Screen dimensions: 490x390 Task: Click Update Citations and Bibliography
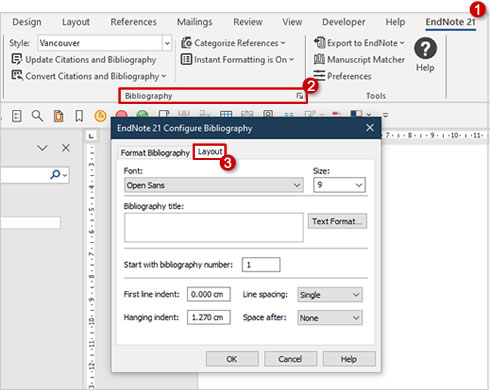point(84,60)
